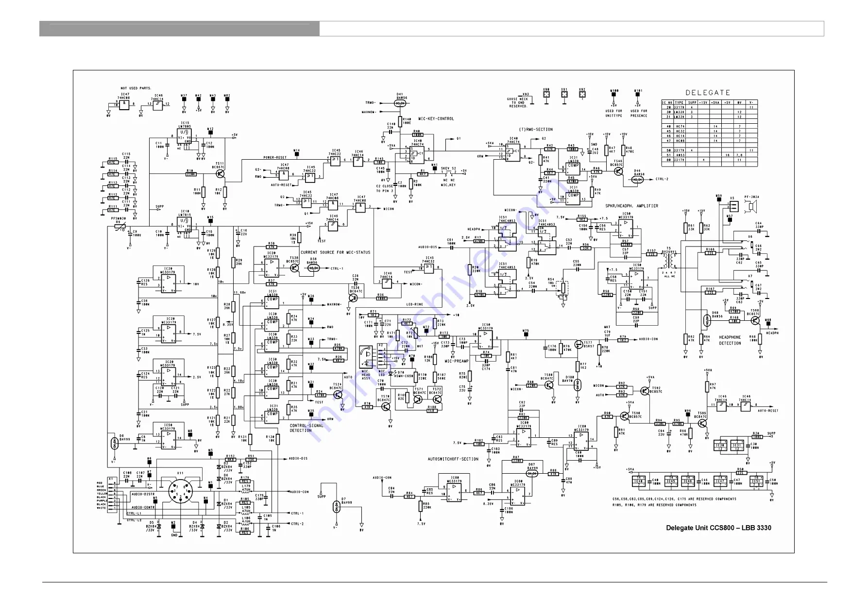Click the IC15 LM7805 regulator symbol
Image resolution: width=868 pixels, height=613 pixels.
pyautogui.click(x=185, y=136)
